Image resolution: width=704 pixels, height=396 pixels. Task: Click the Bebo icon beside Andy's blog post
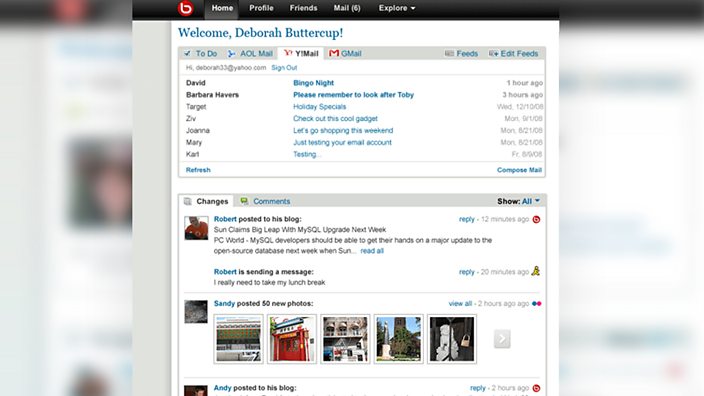click(536, 388)
